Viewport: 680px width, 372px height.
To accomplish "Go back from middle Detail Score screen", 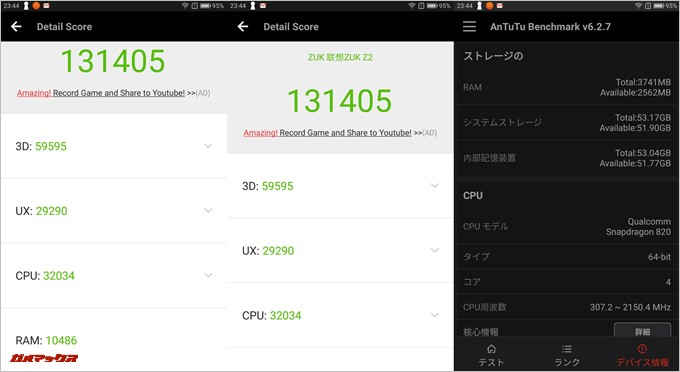I will pyautogui.click(x=243, y=26).
